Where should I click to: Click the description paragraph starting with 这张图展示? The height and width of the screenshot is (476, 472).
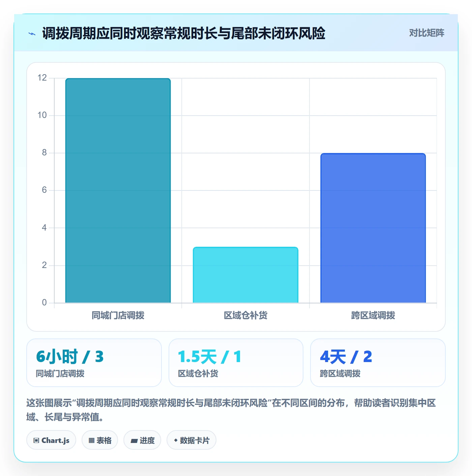click(x=231, y=410)
